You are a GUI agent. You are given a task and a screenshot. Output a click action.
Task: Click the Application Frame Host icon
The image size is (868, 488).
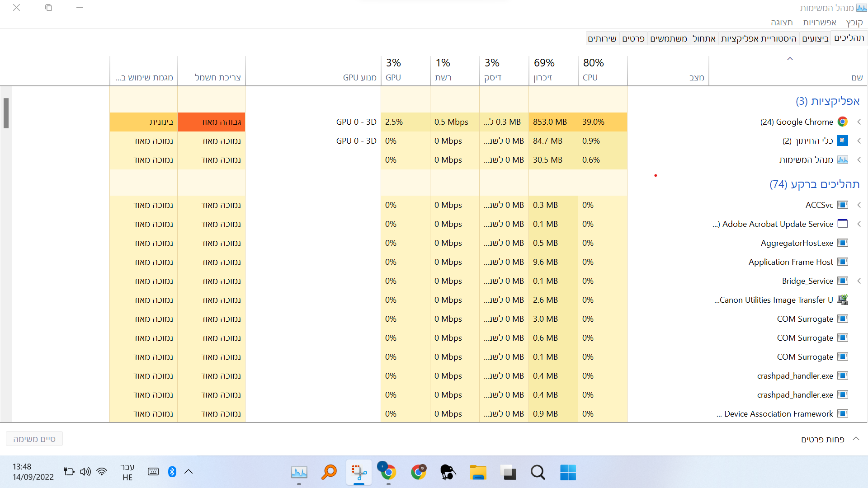pyautogui.click(x=842, y=262)
